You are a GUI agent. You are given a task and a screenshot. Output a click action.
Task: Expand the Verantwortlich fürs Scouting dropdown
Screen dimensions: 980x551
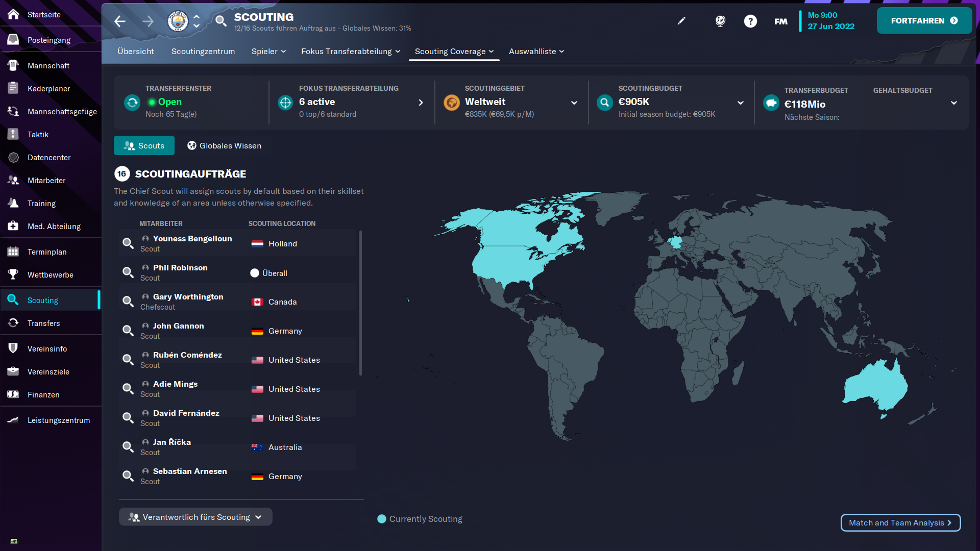[195, 517]
